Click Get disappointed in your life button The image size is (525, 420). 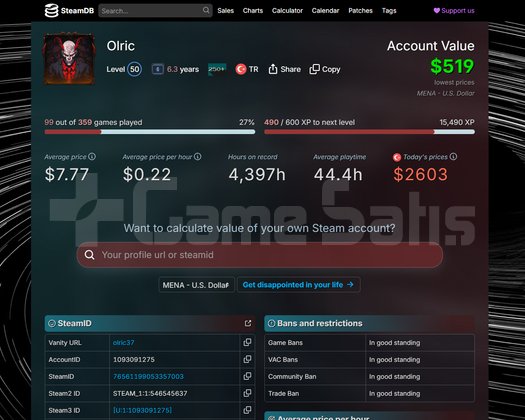[298, 285]
